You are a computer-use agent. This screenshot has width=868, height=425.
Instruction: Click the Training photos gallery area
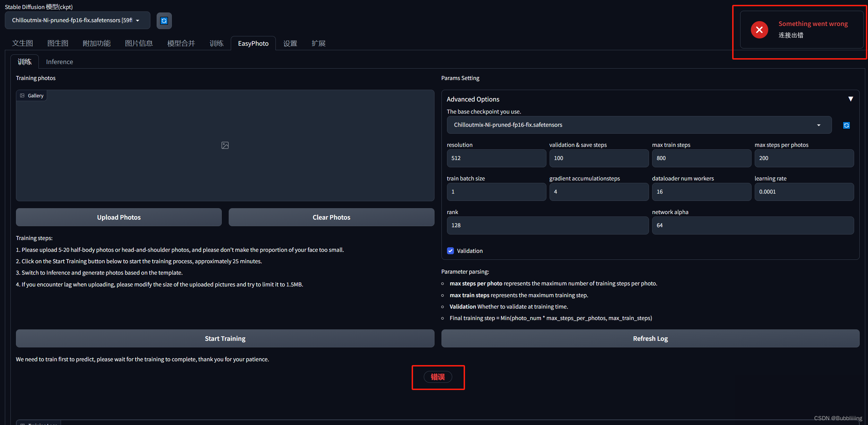tap(225, 145)
